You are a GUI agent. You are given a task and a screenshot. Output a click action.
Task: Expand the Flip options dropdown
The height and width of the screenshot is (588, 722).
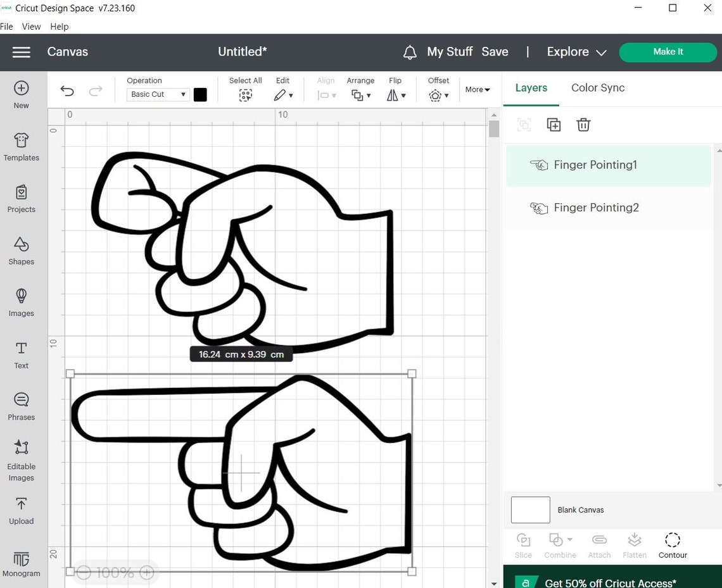point(395,95)
